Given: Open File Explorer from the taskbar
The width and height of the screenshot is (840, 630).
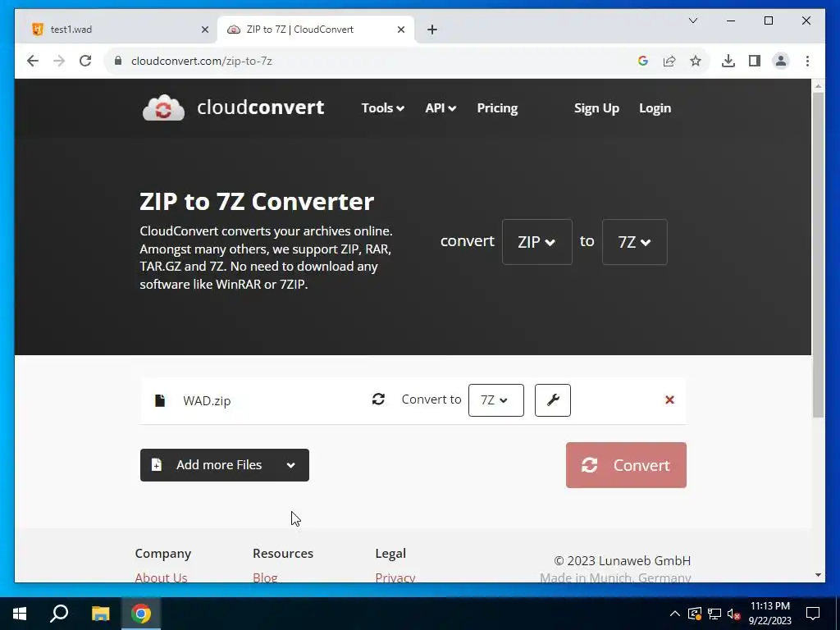Looking at the screenshot, I should [x=100, y=614].
